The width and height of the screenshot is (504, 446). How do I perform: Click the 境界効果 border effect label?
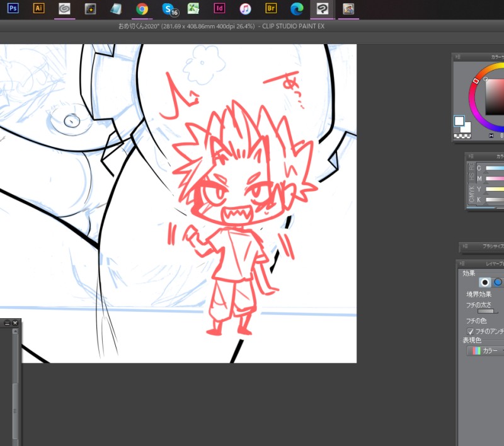point(479,294)
